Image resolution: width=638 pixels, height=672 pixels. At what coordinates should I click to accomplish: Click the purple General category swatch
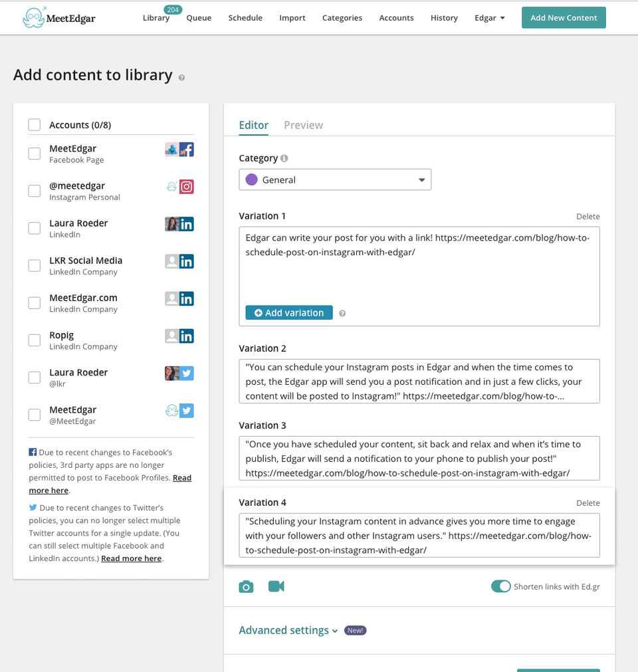[x=252, y=179]
